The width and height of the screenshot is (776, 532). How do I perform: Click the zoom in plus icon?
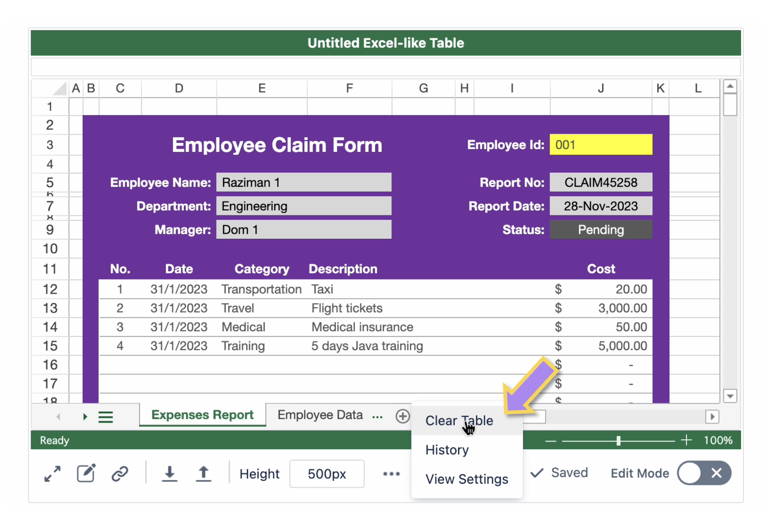pos(686,441)
